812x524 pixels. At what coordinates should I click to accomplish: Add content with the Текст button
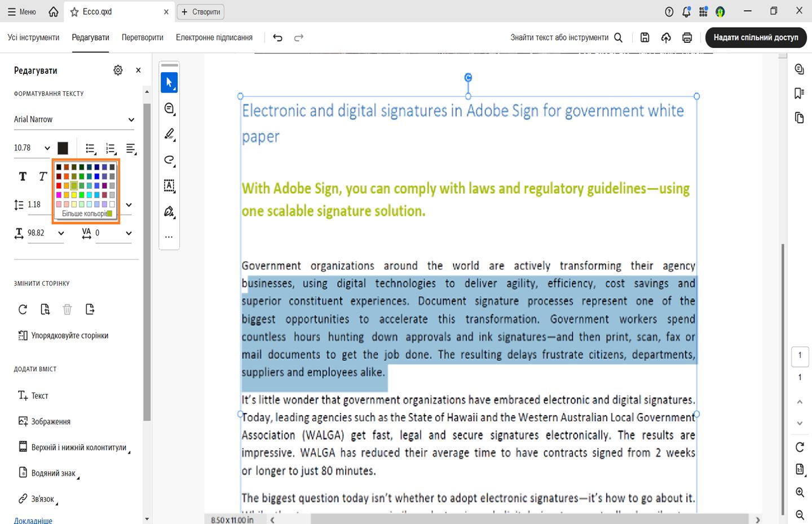(33, 396)
